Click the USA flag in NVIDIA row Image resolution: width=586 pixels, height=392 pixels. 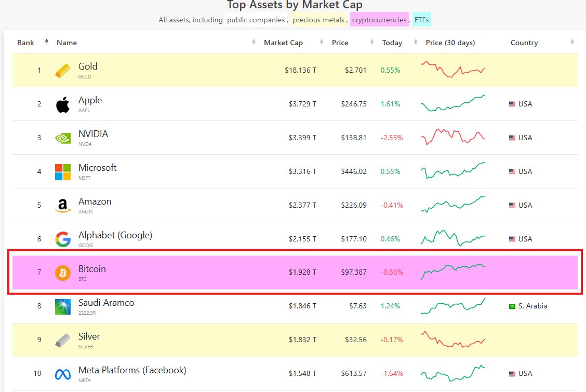click(512, 138)
